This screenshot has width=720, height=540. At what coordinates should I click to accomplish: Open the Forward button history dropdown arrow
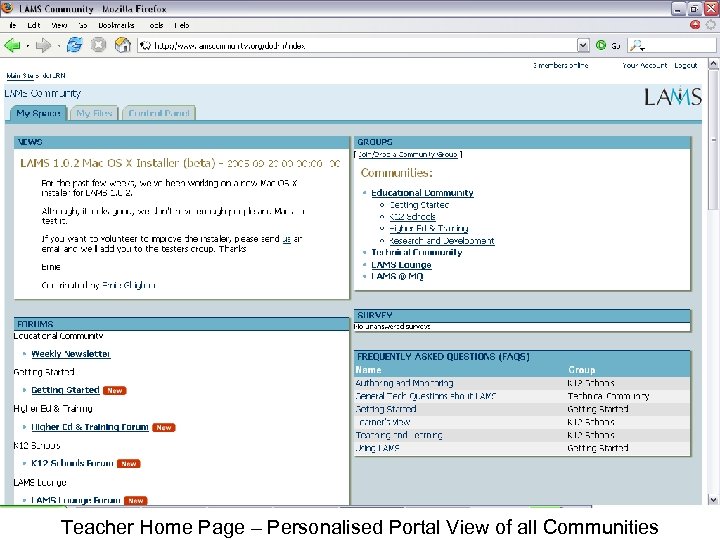58,45
